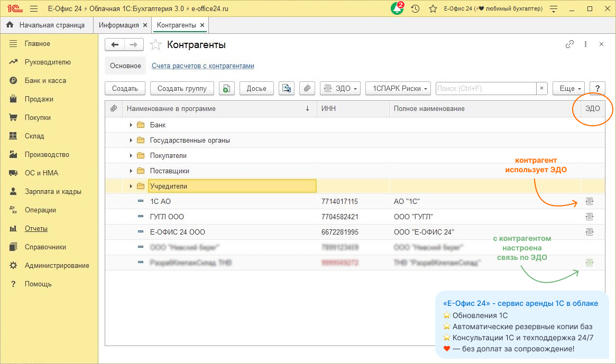Add Контрагенты to favorites star
The width and height of the screenshot is (616, 364).
155,45
